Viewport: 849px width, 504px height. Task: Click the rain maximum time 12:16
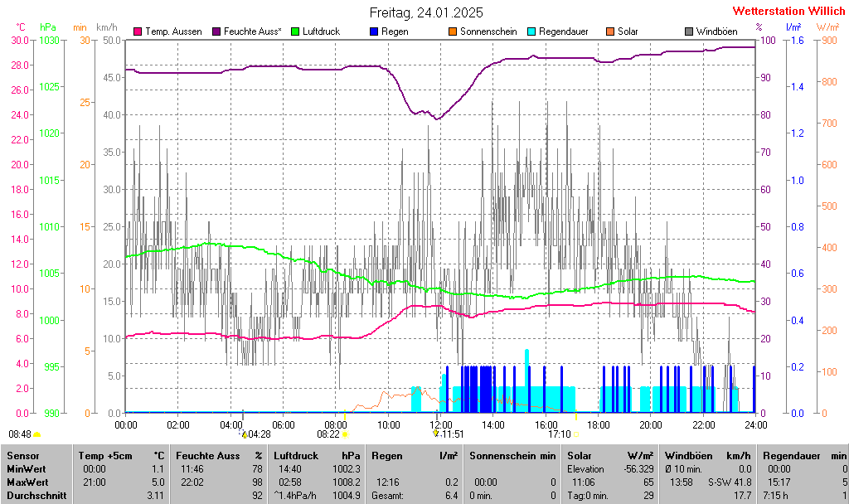click(388, 482)
